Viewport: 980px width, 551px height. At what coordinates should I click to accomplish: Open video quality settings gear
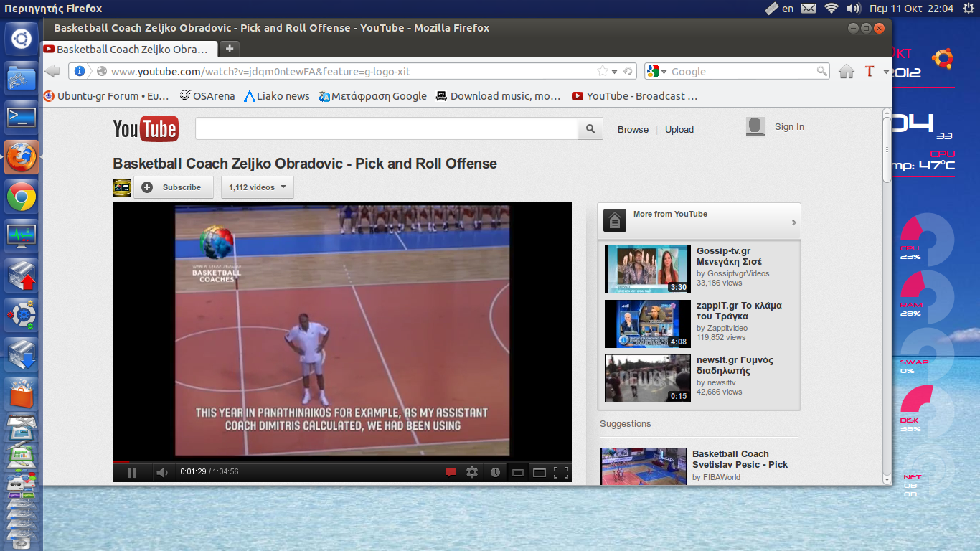point(472,472)
